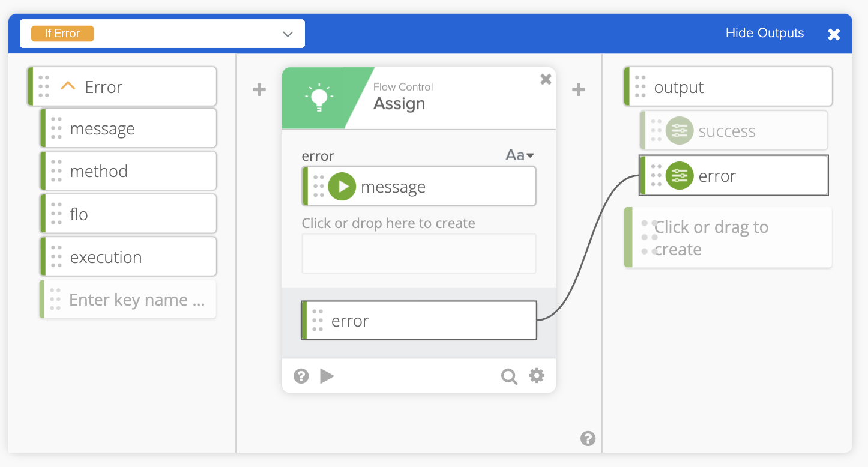The height and width of the screenshot is (467, 868).
Task: Click the green play icon beside message
Action: pyautogui.click(x=342, y=187)
